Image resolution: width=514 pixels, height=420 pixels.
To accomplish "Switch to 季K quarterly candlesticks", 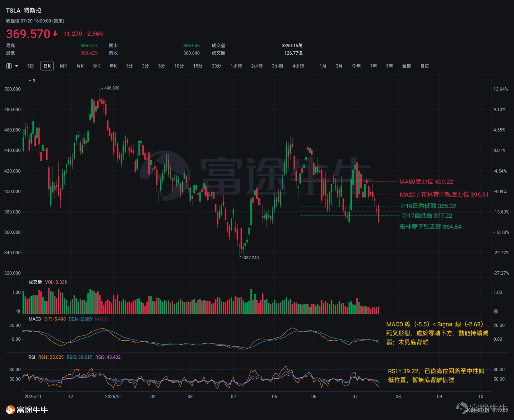I will coord(97,66).
